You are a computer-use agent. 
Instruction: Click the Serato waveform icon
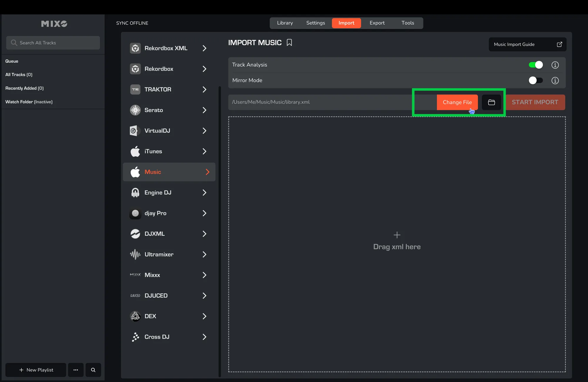click(x=135, y=110)
